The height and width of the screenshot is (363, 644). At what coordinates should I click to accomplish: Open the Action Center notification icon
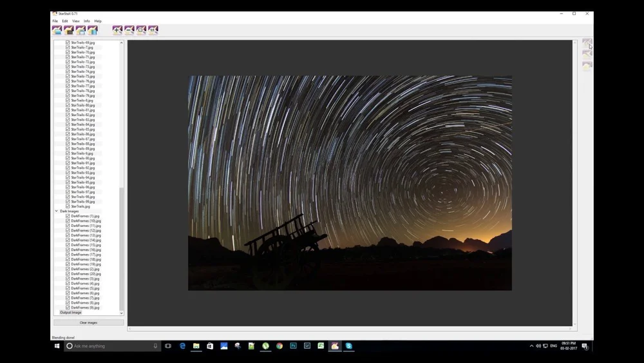coord(585,346)
